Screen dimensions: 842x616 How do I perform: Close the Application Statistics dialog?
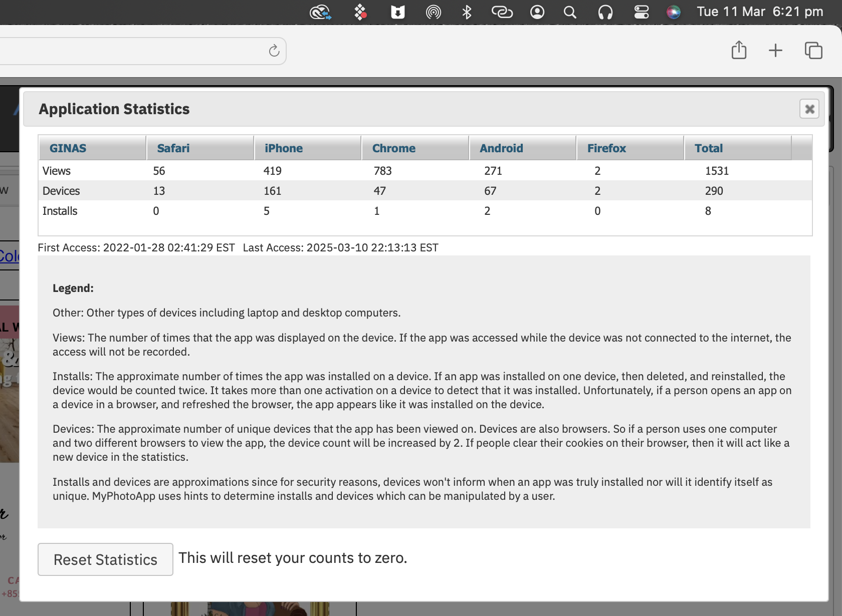point(809,109)
